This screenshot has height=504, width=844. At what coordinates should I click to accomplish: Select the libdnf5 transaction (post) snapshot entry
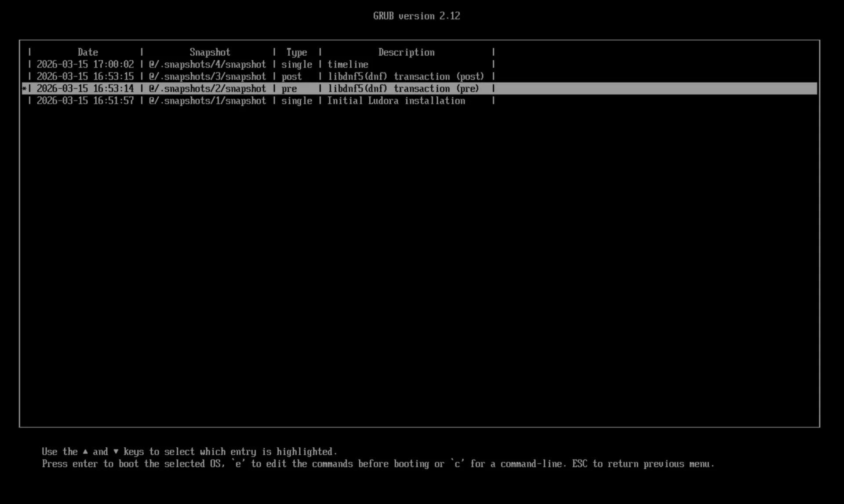pyautogui.click(x=419, y=76)
